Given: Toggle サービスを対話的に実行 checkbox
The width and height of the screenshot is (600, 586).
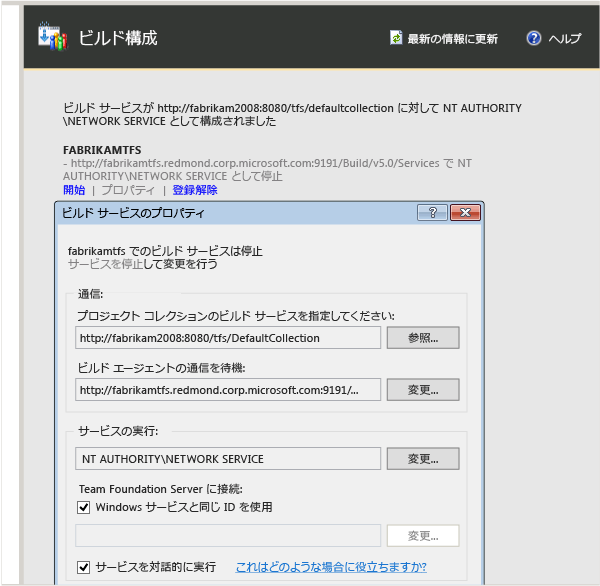Looking at the screenshot, I should [x=83, y=567].
